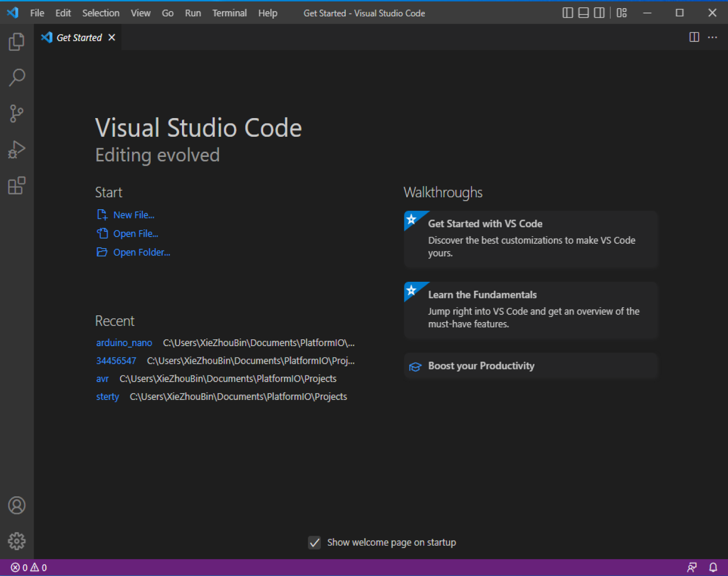Open the Terminal menu

pyautogui.click(x=229, y=13)
